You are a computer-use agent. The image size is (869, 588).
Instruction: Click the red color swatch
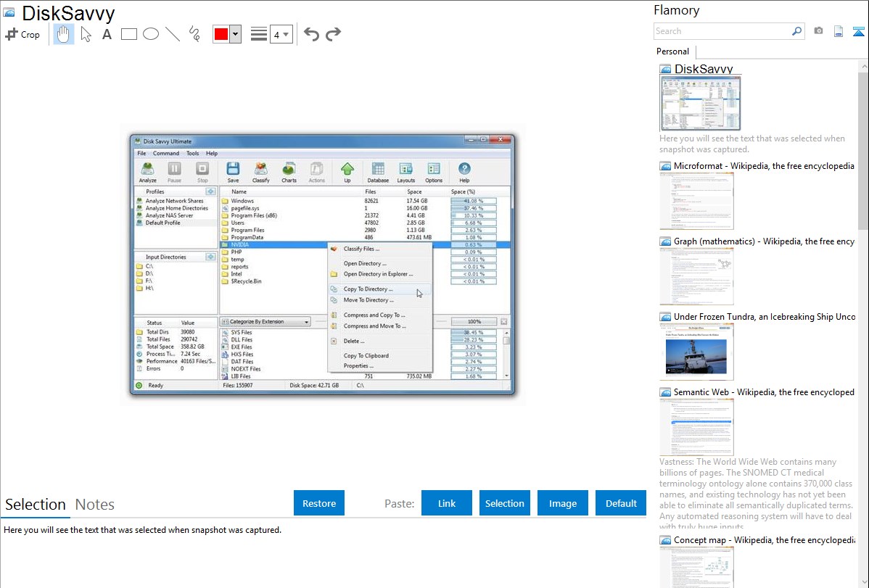pos(221,34)
